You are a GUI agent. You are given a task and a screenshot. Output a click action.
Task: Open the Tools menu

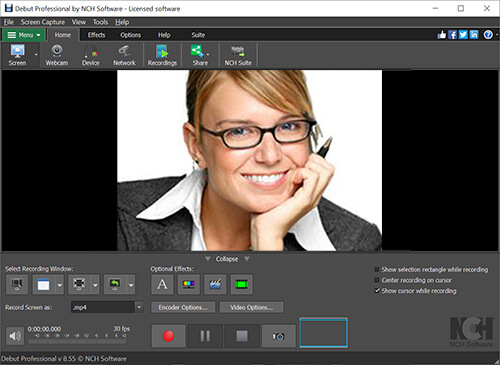pos(100,22)
